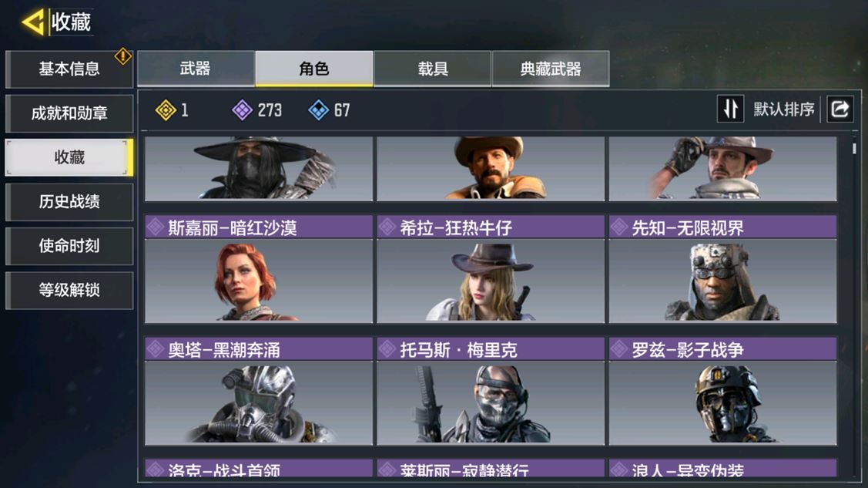Switch to the 载具 tab
This screenshot has height=488, width=868.
pos(432,69)
